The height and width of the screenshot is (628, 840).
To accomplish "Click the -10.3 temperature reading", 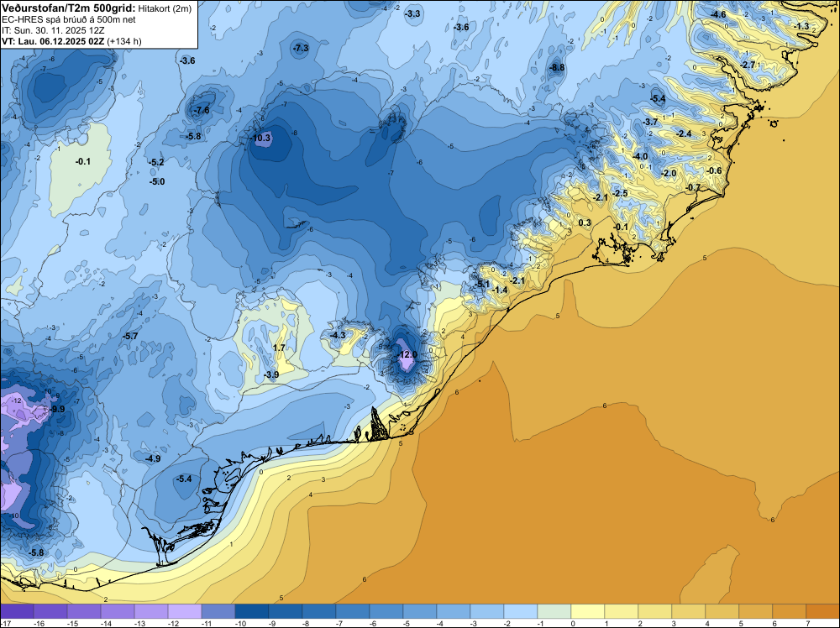I will point(262,139).
